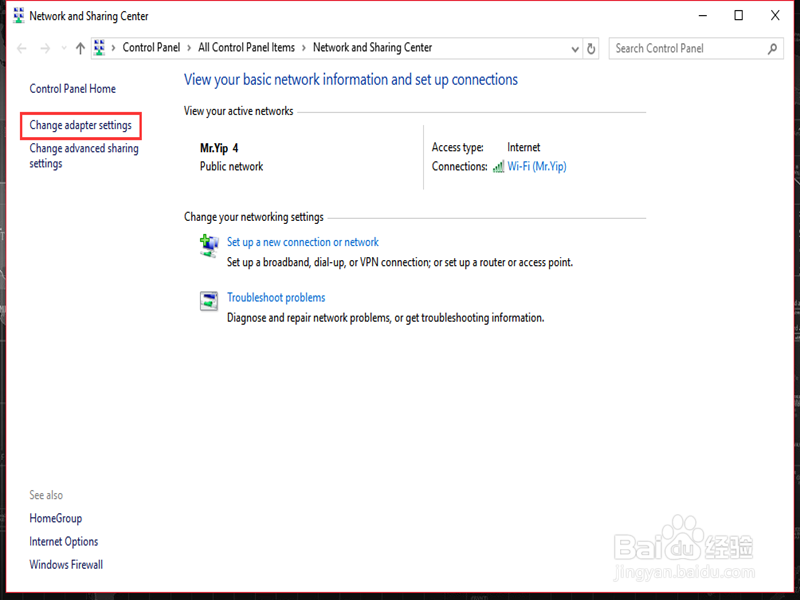Click the window title bar network icon
The height and width of the screenshot is (600, 800).
(19, 16)
